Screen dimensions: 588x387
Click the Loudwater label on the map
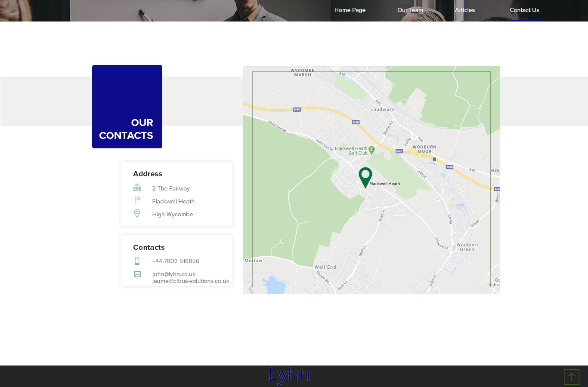383,110
